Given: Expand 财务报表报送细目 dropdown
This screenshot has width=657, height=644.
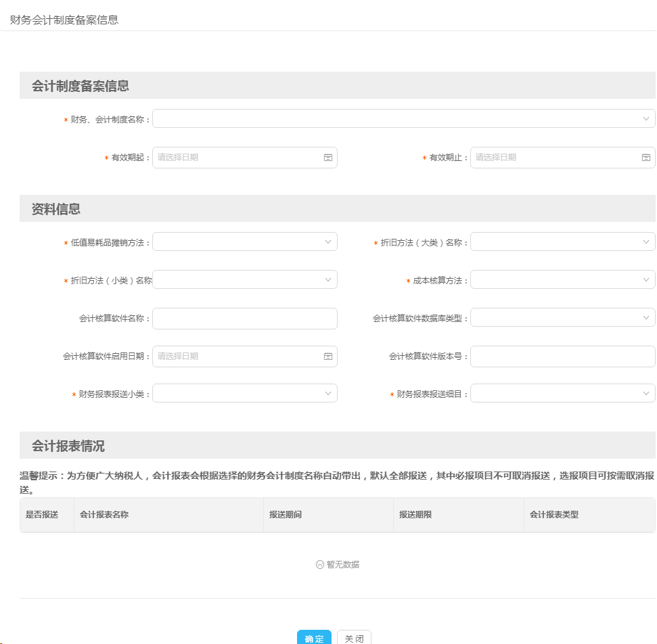Looking at the screenshot, I should click(562, 393).
